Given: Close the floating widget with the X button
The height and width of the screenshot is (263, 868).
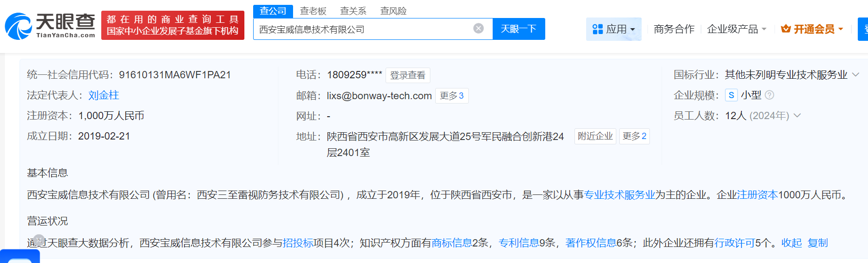Looking at the screenshot, I should click(x=39, y=240).
